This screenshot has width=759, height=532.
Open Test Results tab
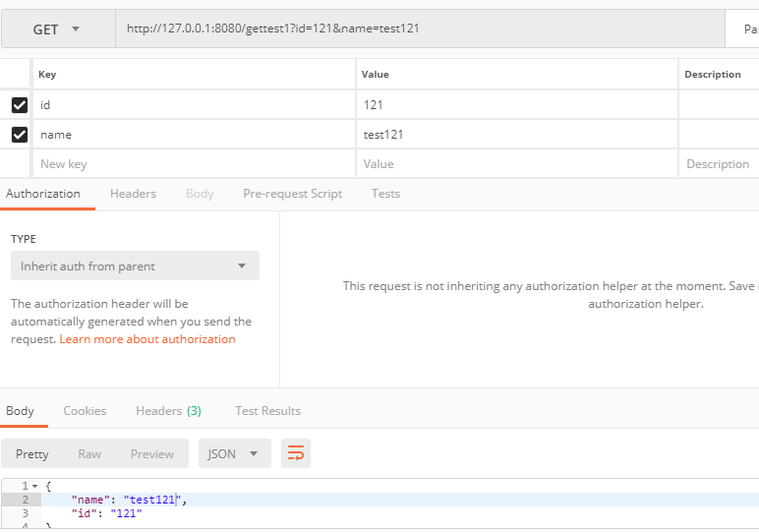click(267, 411)
